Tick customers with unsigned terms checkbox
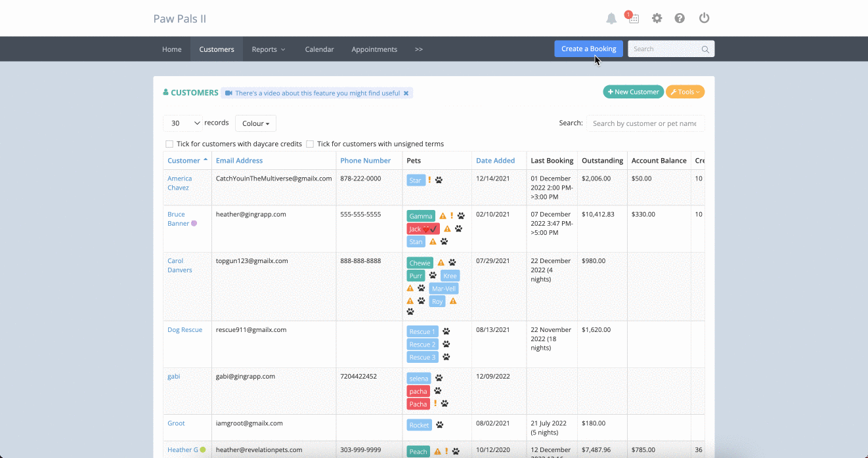This screenshot has width=868, height=458. [310, 144]
